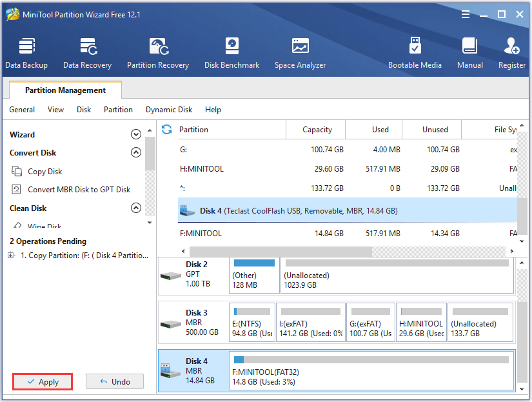The height and width of the screenshot is (402, 532).
Task: Select Disk 3 Unallocated 133.7 GB block
Action: click(480, 322)
